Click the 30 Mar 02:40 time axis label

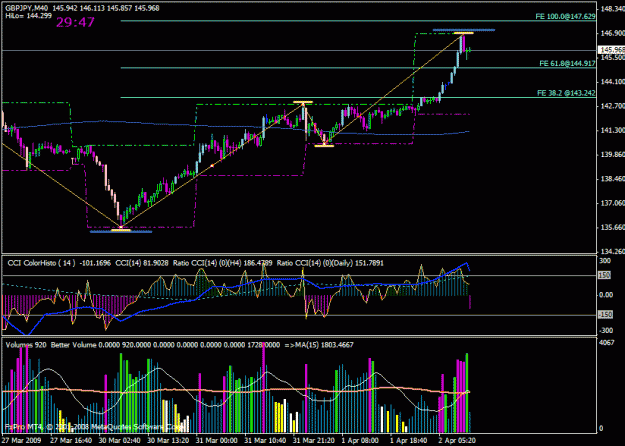pyautogui.click(x=120, y=441)
